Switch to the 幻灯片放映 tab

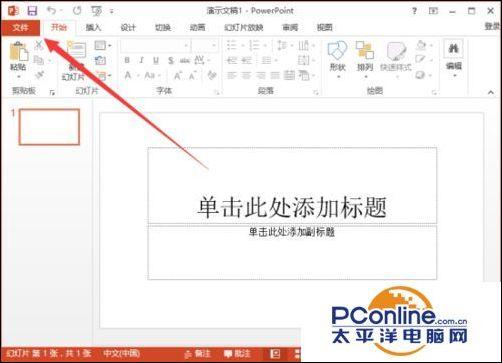pyautogui.click(x=244, y=27)
